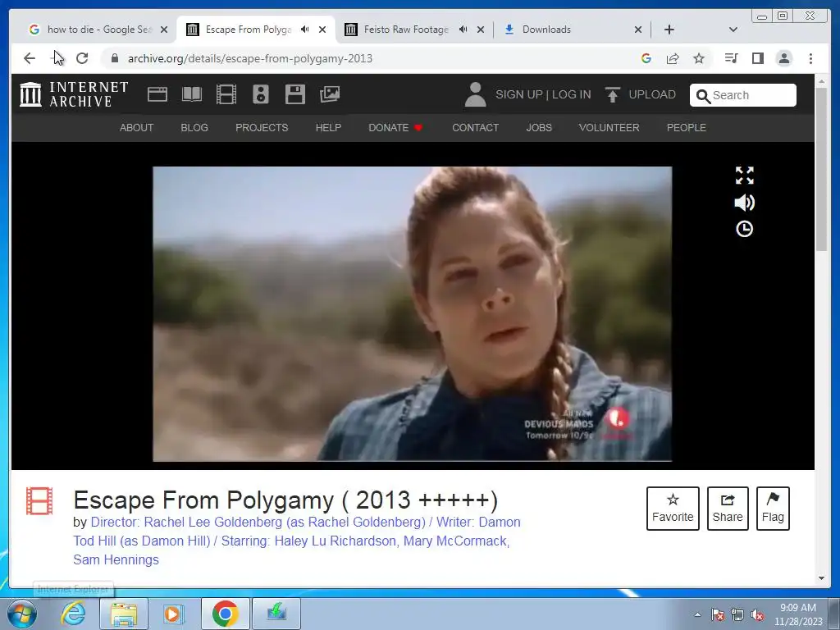Open the Images icon in navbar
Viewport: 840px width, 630px height.
click(x=330, y=94)
